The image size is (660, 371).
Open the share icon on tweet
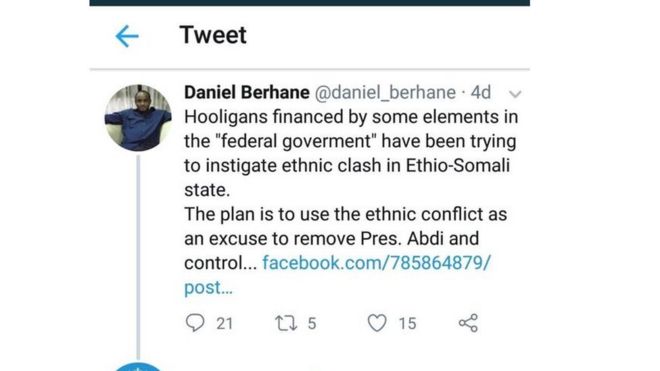coord(468,323)
